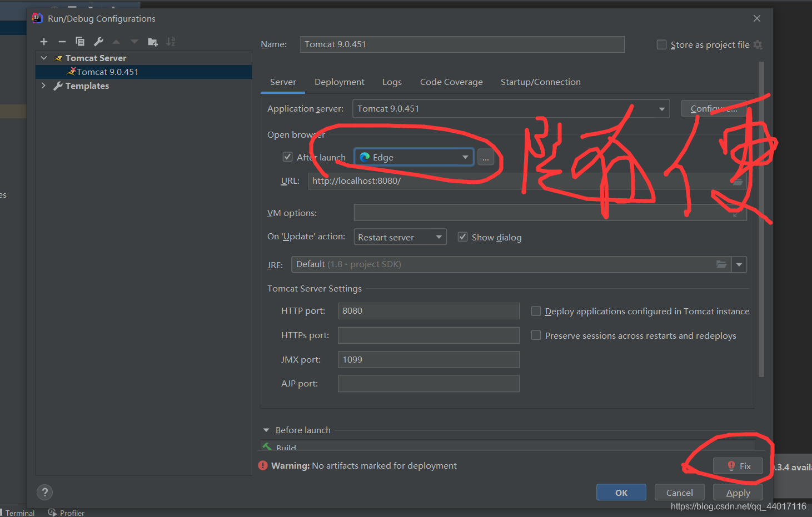Click the Edge browser icon in the selector
812x517 pixels.
365,157
